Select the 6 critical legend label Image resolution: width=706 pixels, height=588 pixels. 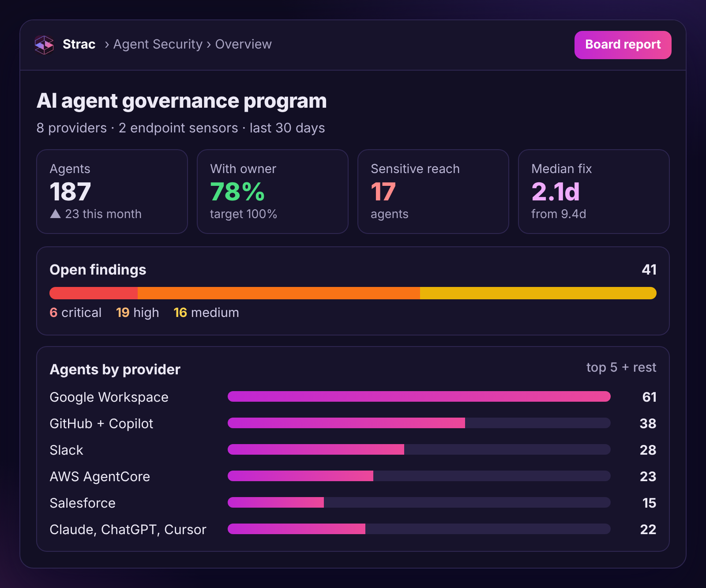point(75,313)
